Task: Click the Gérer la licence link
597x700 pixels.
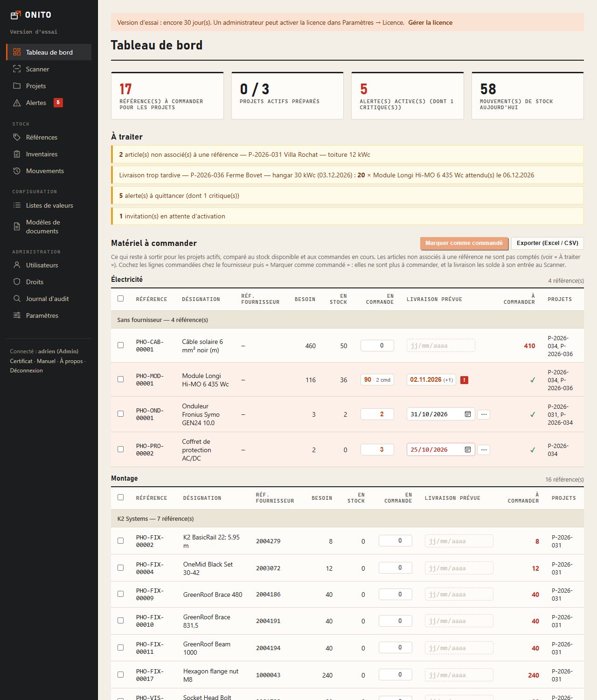Action: pos(430,22)
